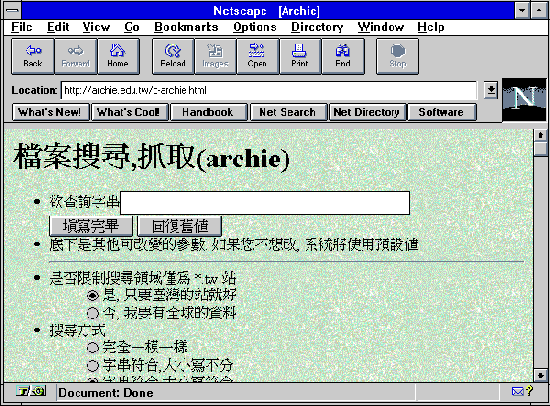Focus the query string input field
Image resolution: width=550 pixels, height=406 pixels.
click(265, 203)
